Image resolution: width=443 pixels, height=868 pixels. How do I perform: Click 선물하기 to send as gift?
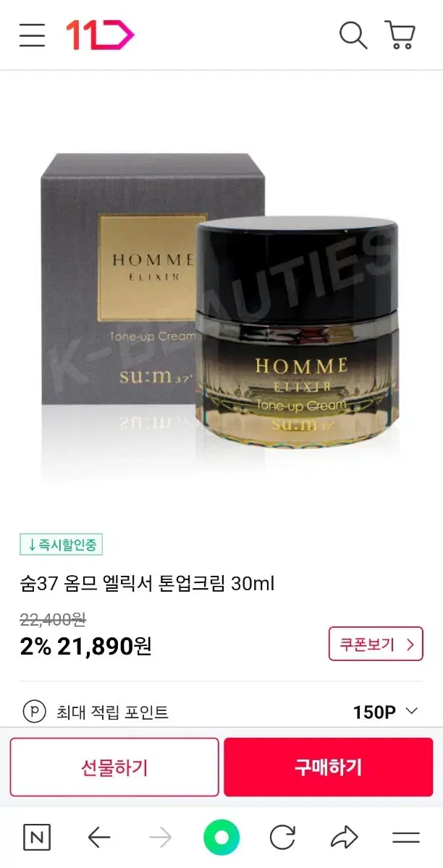(x=114, y=767)
